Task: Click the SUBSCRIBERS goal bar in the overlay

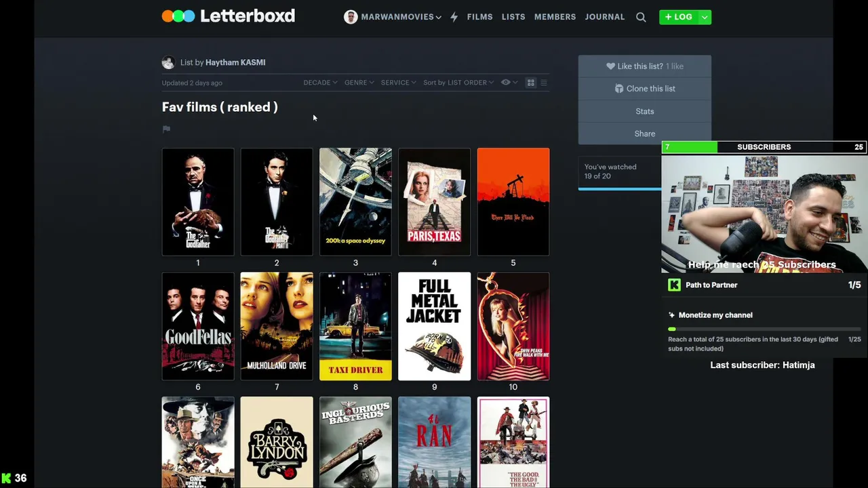Action: tap(764, 147)
